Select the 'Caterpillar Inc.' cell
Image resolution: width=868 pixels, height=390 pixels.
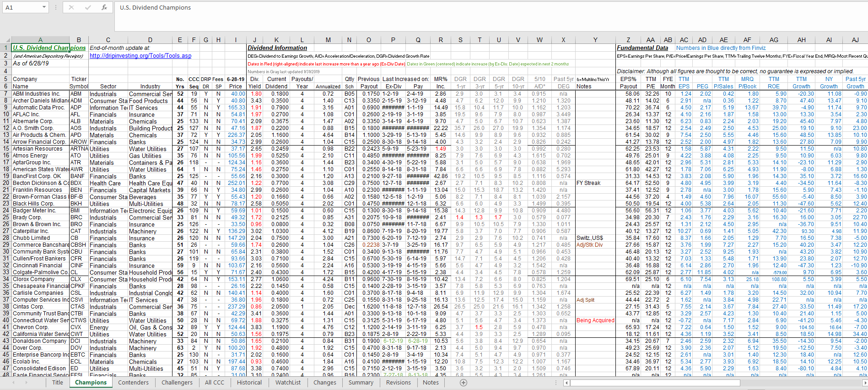coord(40,231)
